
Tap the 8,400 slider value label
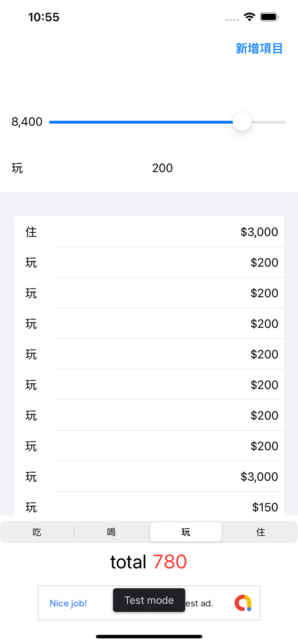(x=27, y=122)
